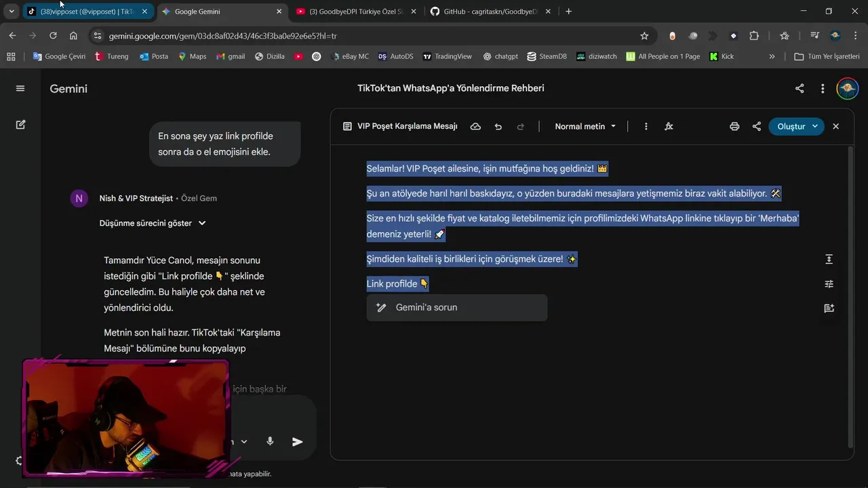Open the eBay MC bookmark
The width and height of the screenshot is (868, 488).
[349, 56]
